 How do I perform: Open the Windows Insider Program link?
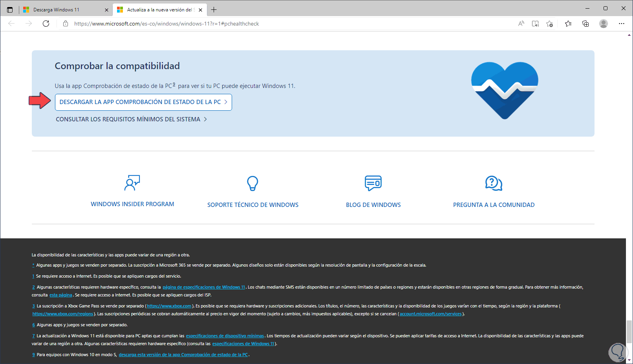click(132, 204)
